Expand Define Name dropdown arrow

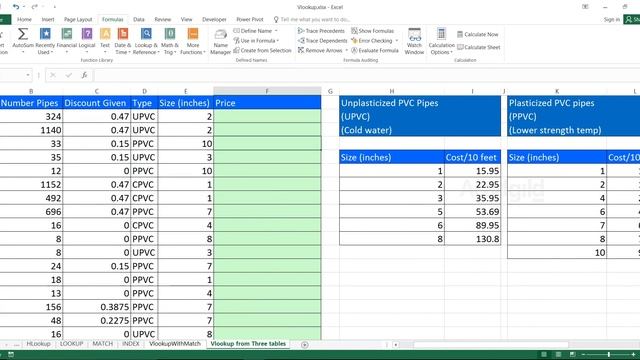coord(276,31)
